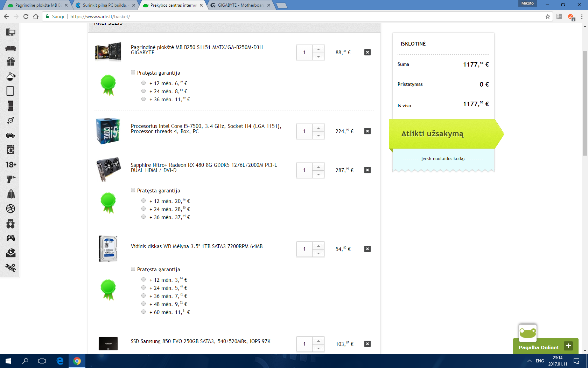
Task: Open the GIGABYTE motherboard product thumbnail
Action: [108, 52]
